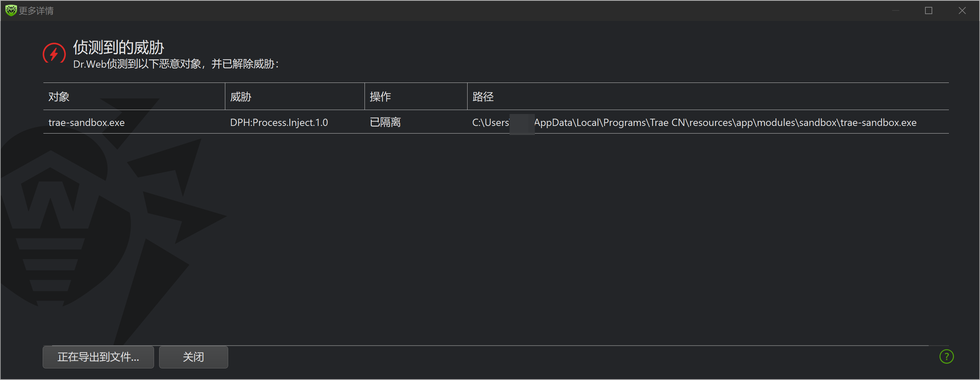Click the Dr.Web spider icon in title bar
Image resolution: width=980 pixels, height=380 pixels.
pos(10,10)
